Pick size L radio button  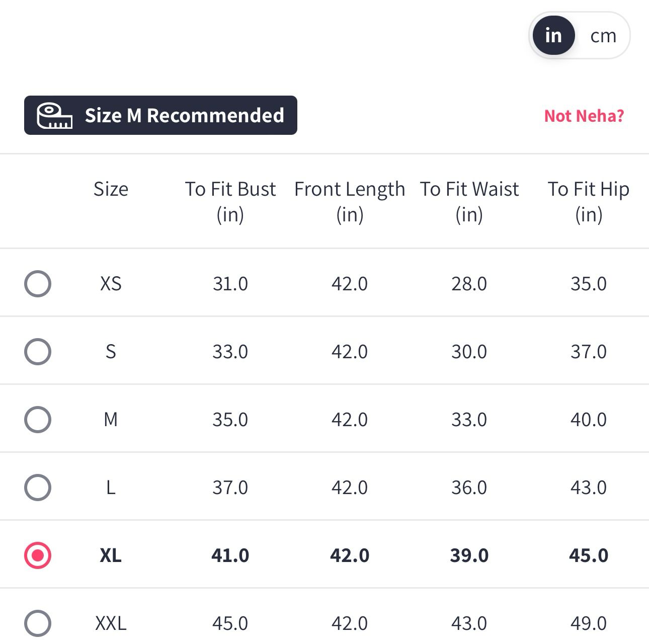[38, 488]
